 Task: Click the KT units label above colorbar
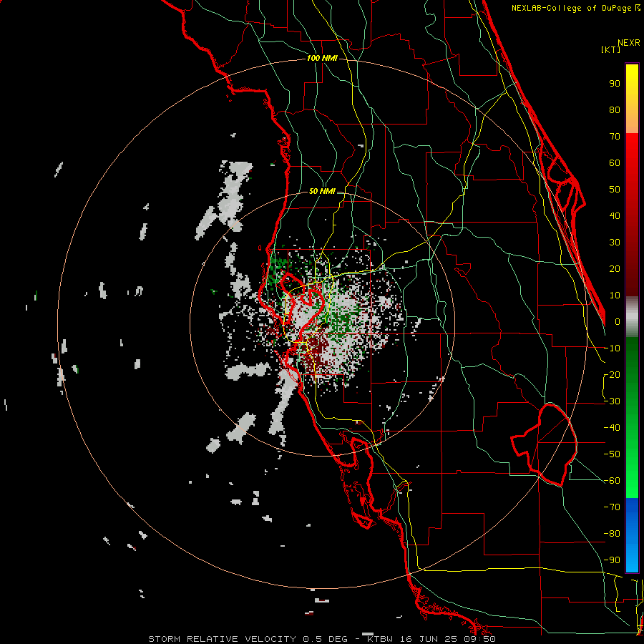[611, 49]
